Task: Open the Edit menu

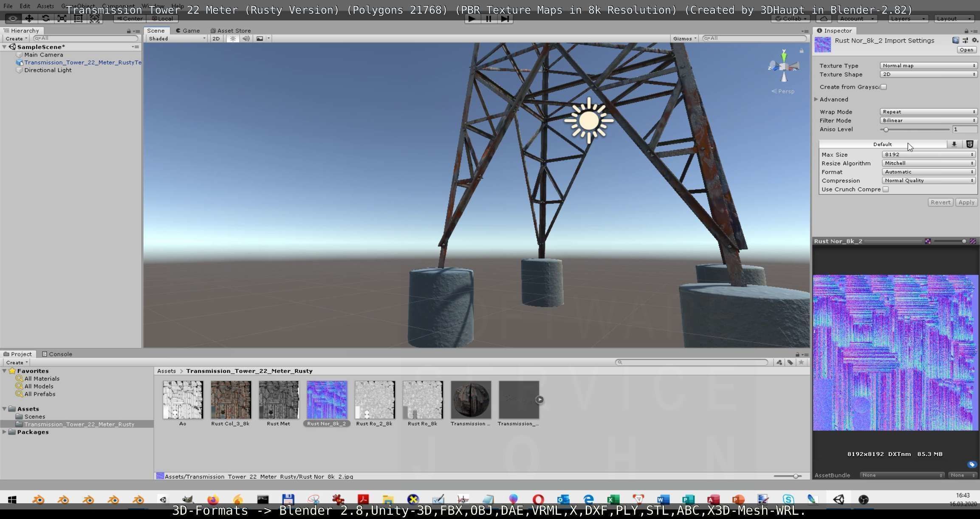Action: pos(25,6)
